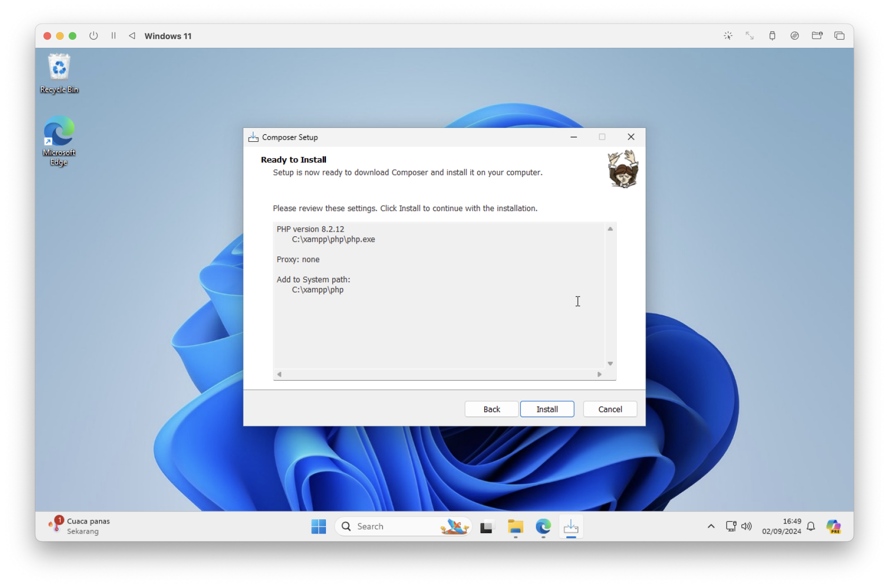
Task: Open shared folder icon in VM toolbar
Action: pos(817,35)
